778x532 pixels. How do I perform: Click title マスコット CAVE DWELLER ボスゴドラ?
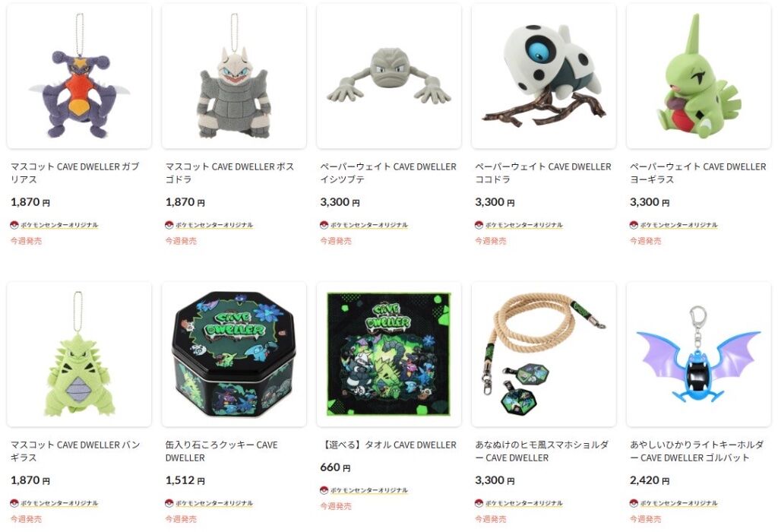click(229, 173)
